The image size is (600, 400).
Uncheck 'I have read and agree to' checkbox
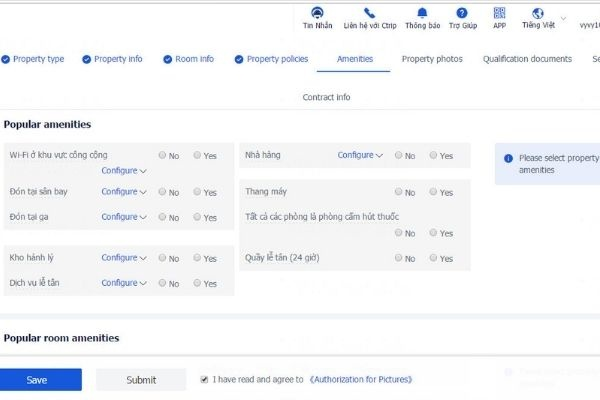tap(204, 379)
